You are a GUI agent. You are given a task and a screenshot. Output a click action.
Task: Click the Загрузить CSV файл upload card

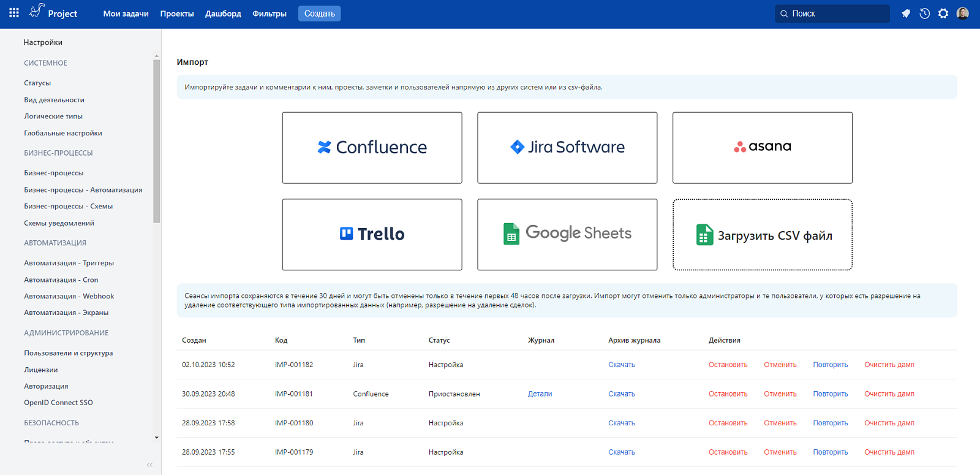[x=763, y=235]
